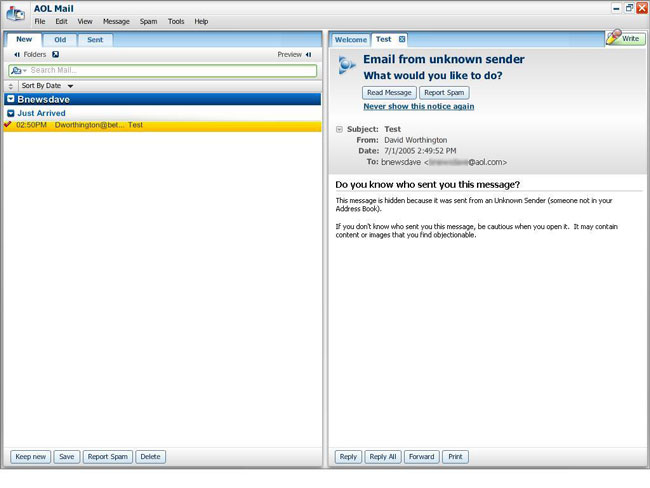650x488 pixels.
Task: Open the File menu
Action: click(x=40, y=22)
